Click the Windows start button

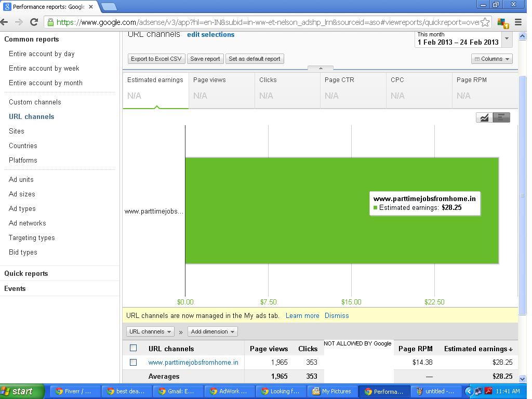pos(22,391)
